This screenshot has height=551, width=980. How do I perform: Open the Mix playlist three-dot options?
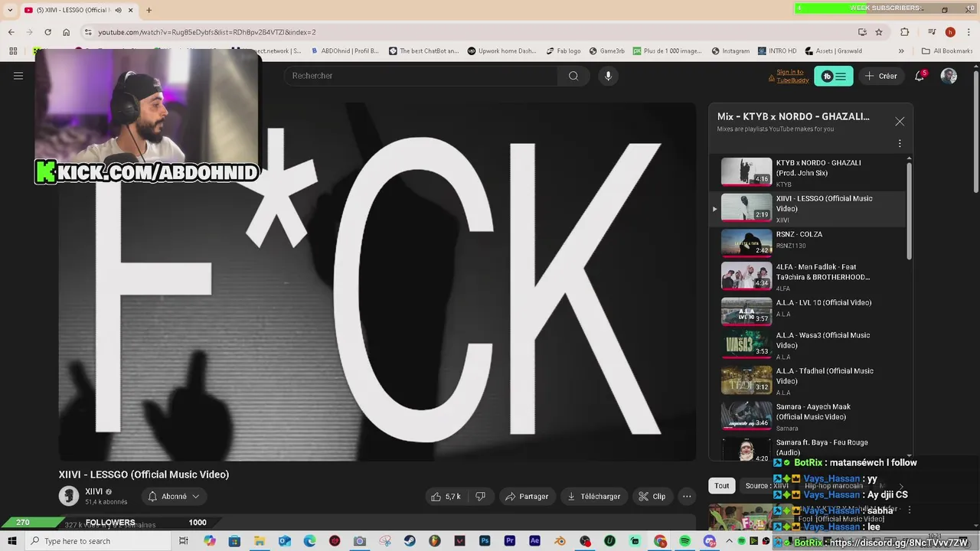coord(900,143)
